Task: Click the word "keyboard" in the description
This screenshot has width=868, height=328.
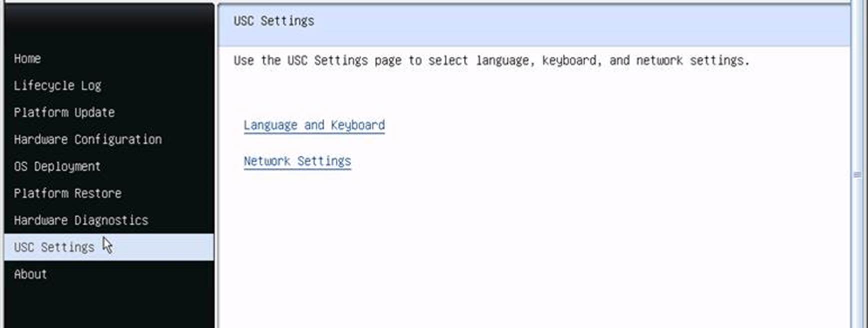Action: tap(569, 61)
